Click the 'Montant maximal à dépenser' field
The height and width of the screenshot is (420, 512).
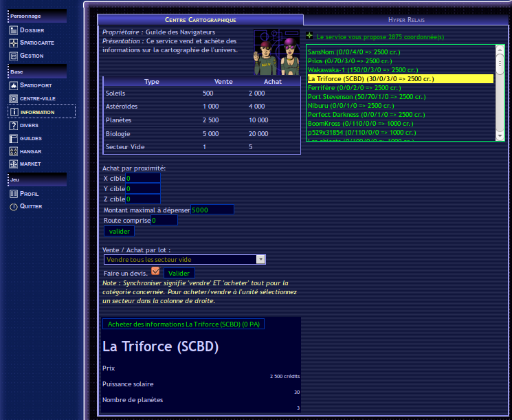[x=212, y=210]
